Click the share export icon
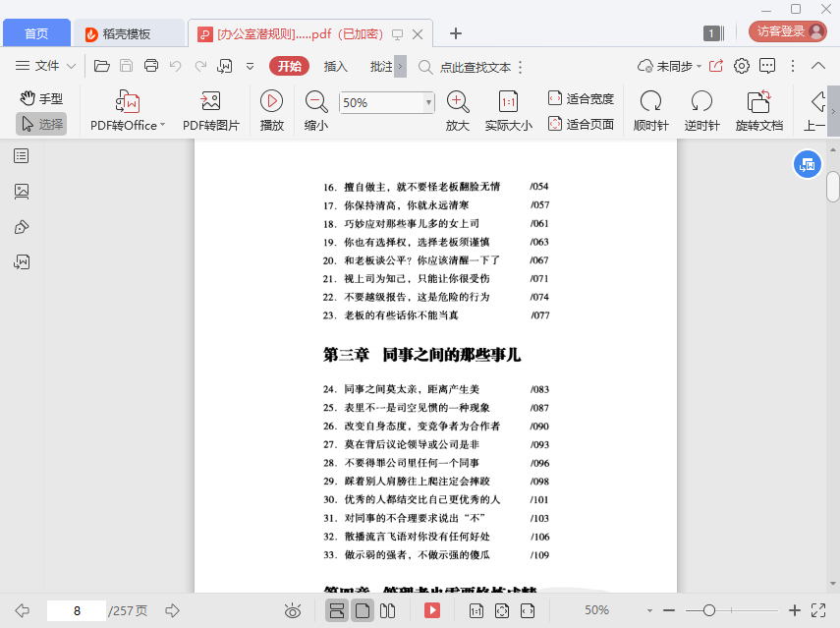840x628 pixels. click(x=715, y=66)
